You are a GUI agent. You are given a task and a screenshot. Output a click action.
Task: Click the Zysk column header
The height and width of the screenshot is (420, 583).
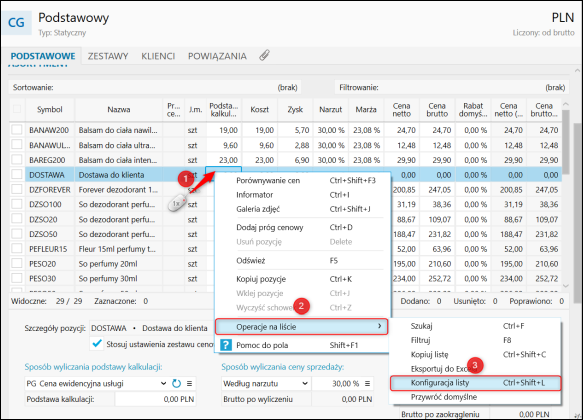point(295,110)
